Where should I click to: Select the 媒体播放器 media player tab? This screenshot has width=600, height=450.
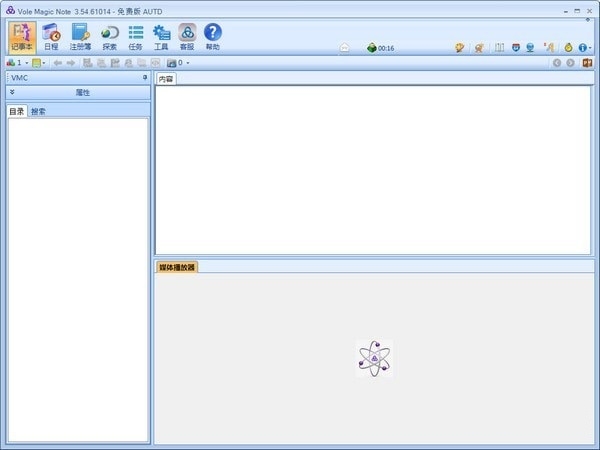coord(177,267)
